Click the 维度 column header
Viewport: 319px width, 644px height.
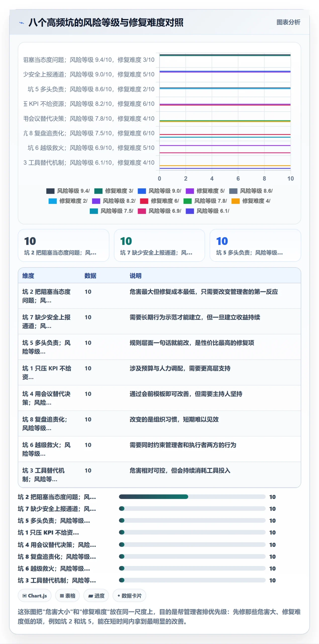[28, 276]
